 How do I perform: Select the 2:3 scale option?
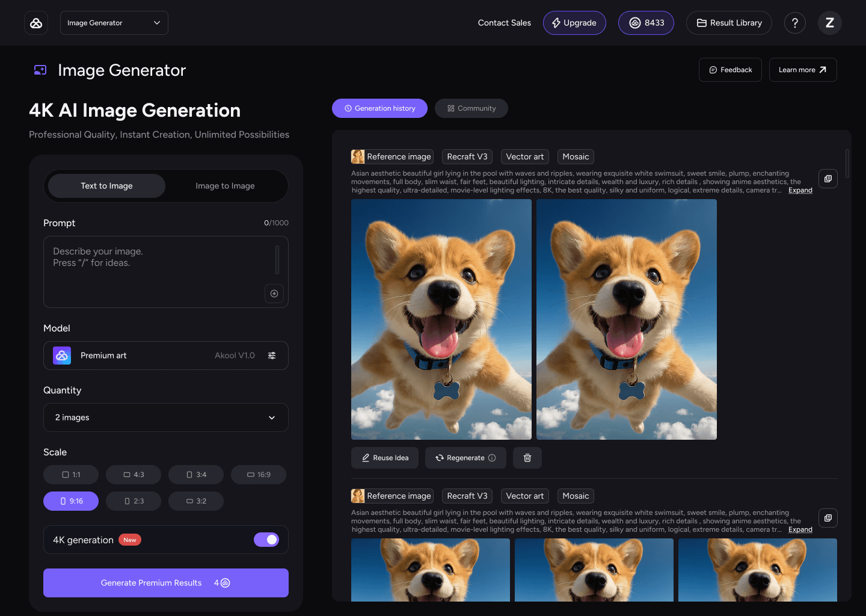pos(134,501)
